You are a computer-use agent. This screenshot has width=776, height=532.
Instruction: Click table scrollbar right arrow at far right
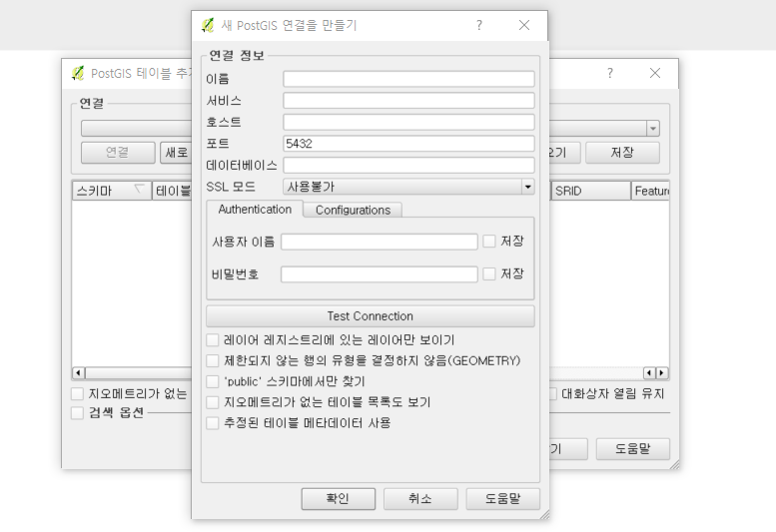coord(662,372)
